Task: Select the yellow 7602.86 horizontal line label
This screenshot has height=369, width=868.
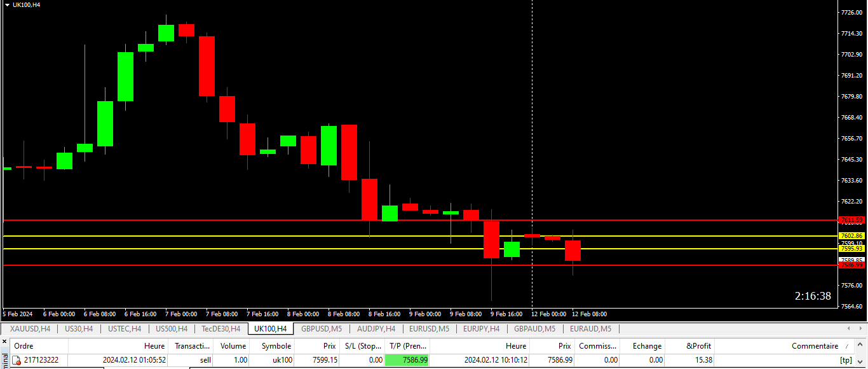Action: [x=851, y=236]
